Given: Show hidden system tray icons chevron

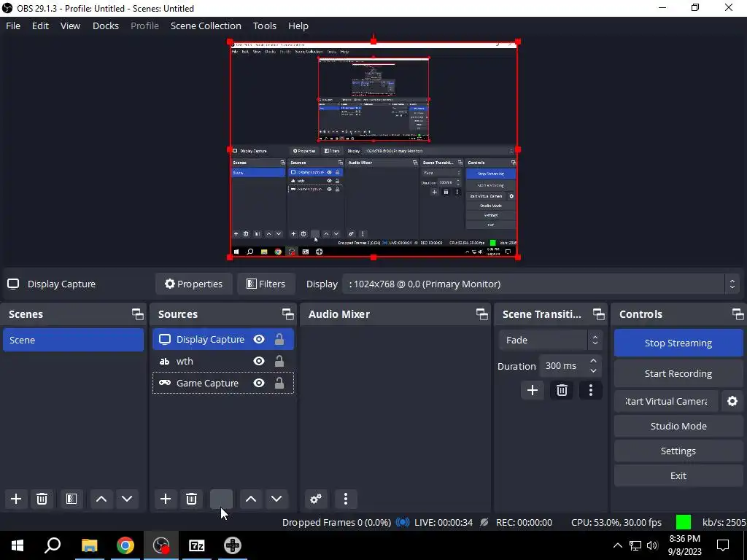Looking at the screenshot, I should coord(617,545).
